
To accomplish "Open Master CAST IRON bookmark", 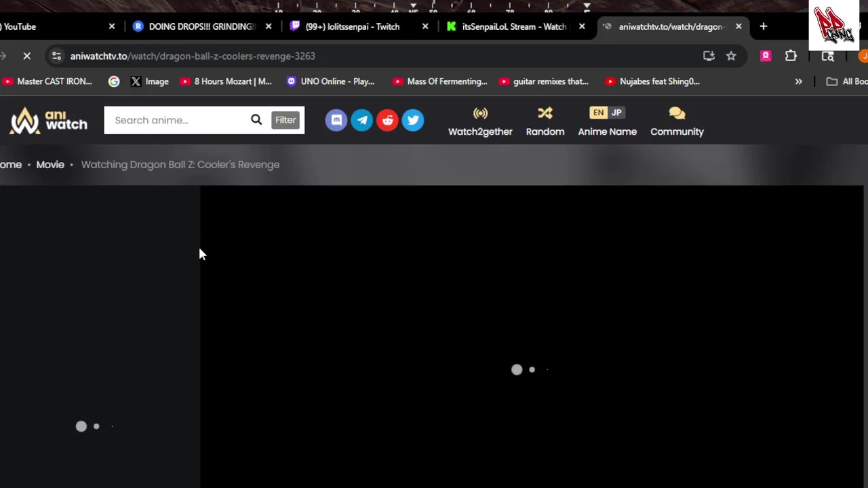I will [47, 81].
